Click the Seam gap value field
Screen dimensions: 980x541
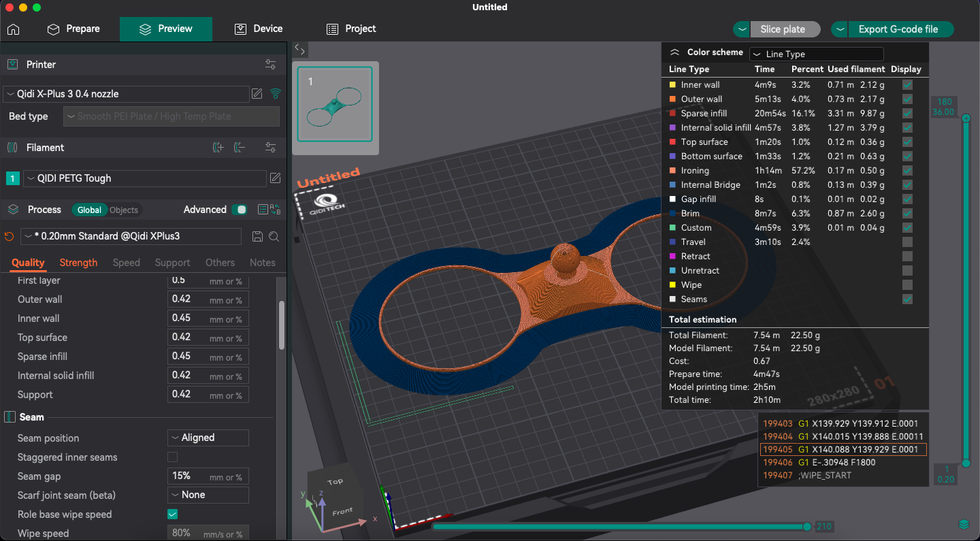pyautogui.click(x=208, y=476)
